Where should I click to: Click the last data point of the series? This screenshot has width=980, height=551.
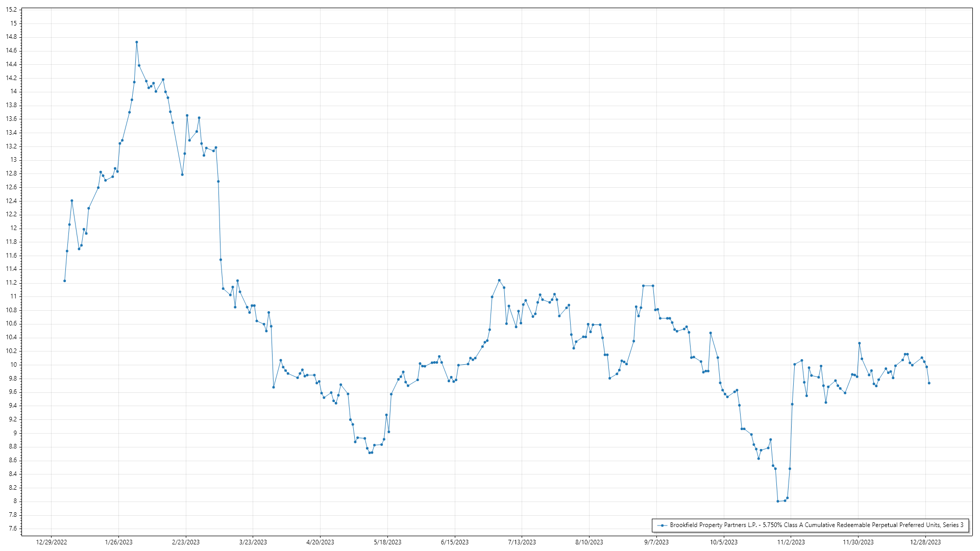[x=929, y=383]
